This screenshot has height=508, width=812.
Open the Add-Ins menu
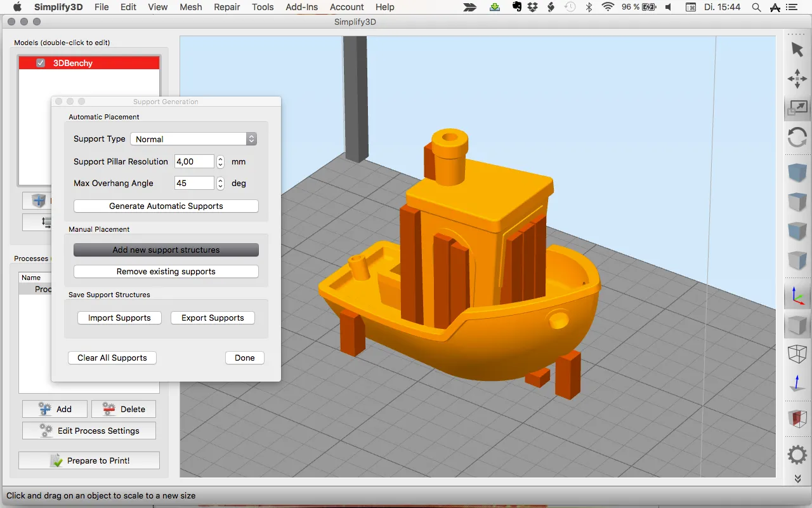tap(301, 7)
